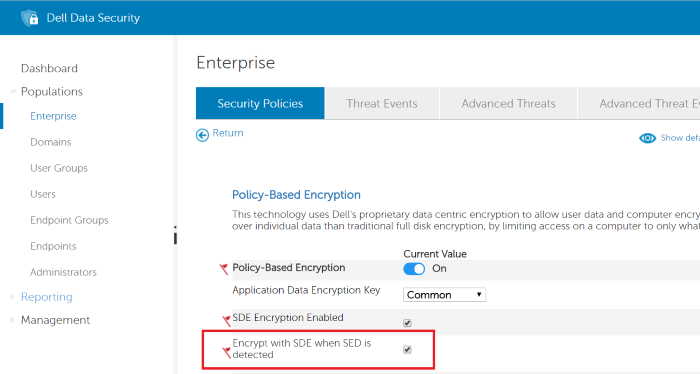Open Endpoints in the sidebar
The width and height of the screenshot is (700, 374).
click(53, 246)
